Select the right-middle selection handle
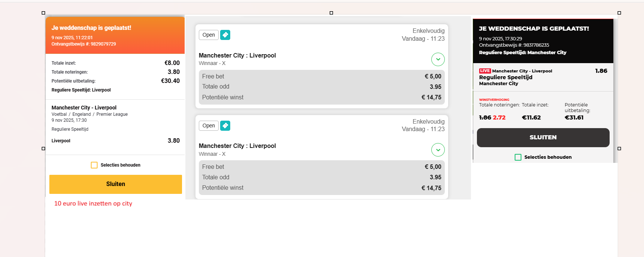Screen dimensions: 644x257 pos(619,149)
